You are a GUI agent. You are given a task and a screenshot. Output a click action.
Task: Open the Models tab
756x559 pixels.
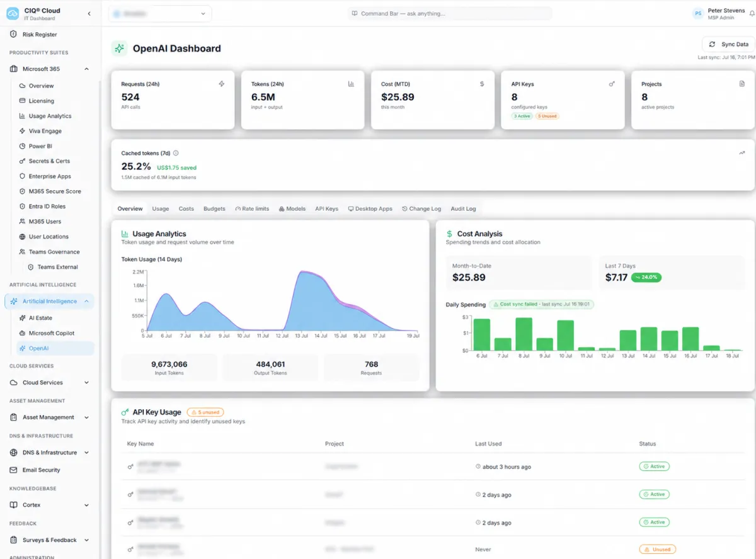292,208
